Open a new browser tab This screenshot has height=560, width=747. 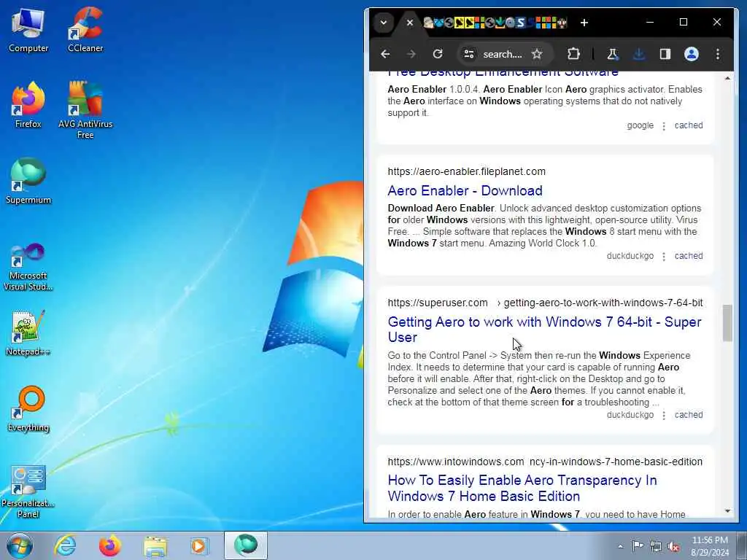584,23
